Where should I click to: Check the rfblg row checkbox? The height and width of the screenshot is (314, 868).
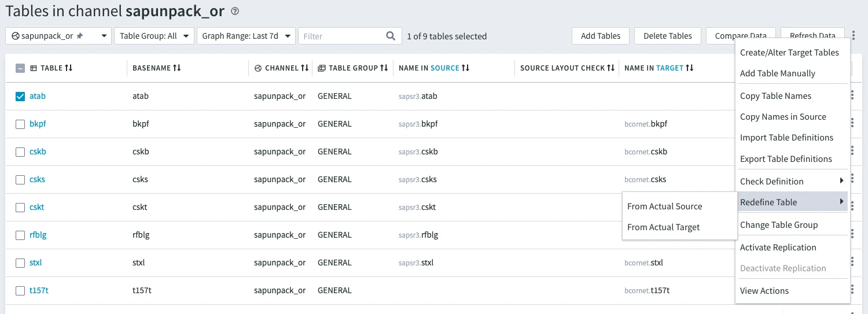click(x=20, y=235)
